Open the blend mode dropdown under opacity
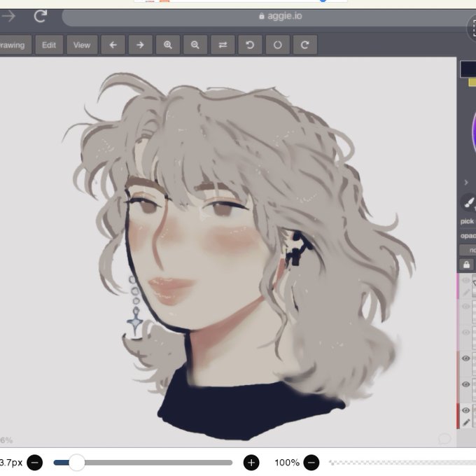 coord(468,250)
